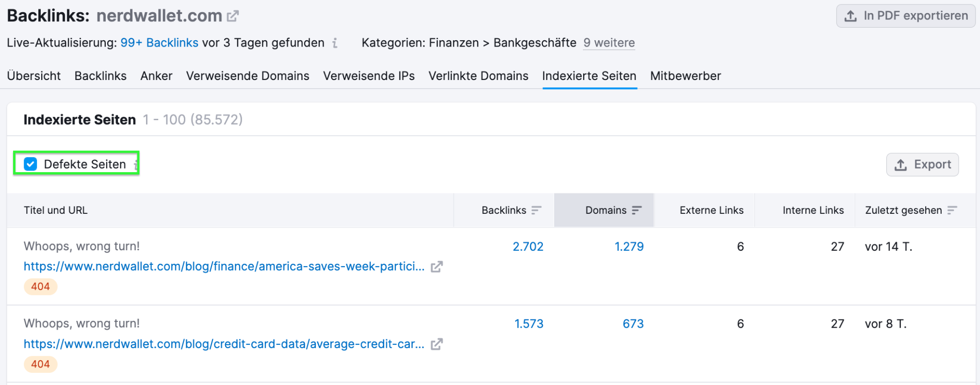Select the 'vor 14 T.' last seen cell
Viewport: 980px width, 385px height.
click(x=888, y=247)
